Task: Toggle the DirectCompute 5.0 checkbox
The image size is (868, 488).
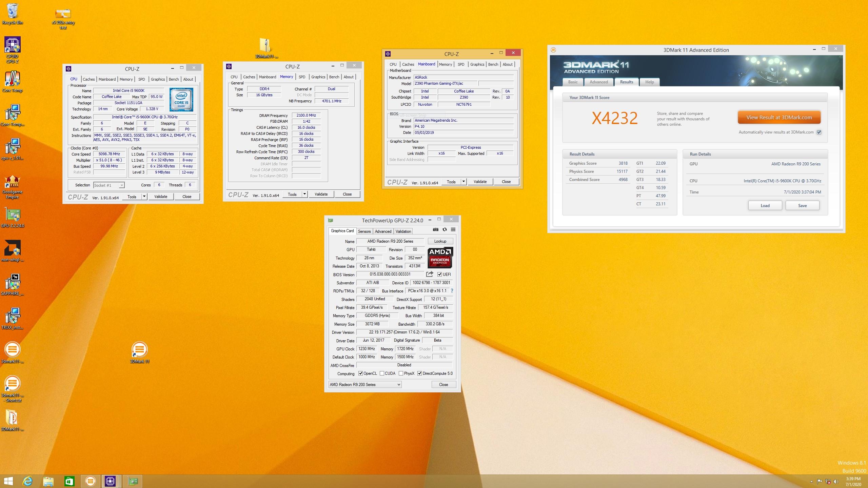Action: (x=419, y=373)
